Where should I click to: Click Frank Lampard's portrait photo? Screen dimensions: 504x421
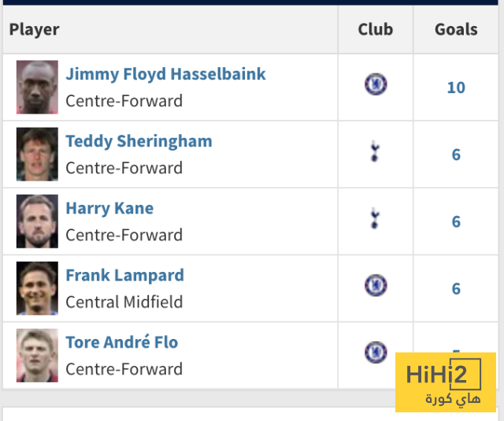(37, 289)
